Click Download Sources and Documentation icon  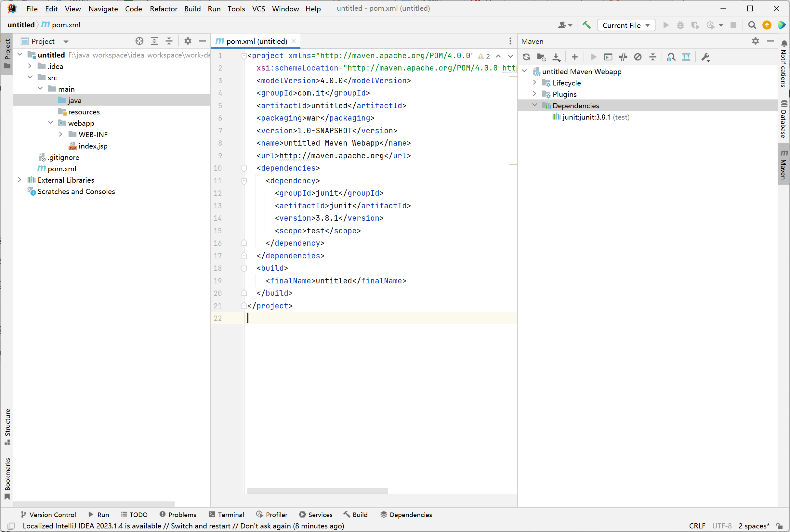click(x=556, y=57)
